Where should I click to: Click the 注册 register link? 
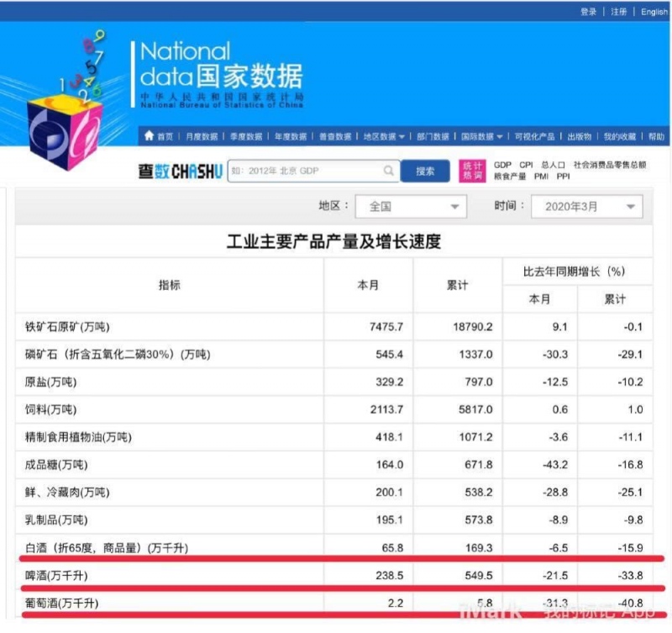pos(619,12)
